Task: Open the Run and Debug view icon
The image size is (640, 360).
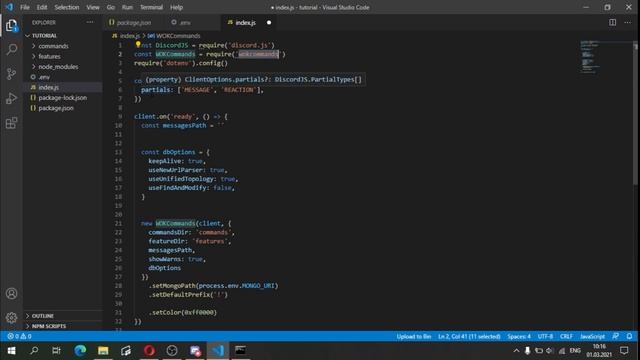Action: [x=11, y=98]
